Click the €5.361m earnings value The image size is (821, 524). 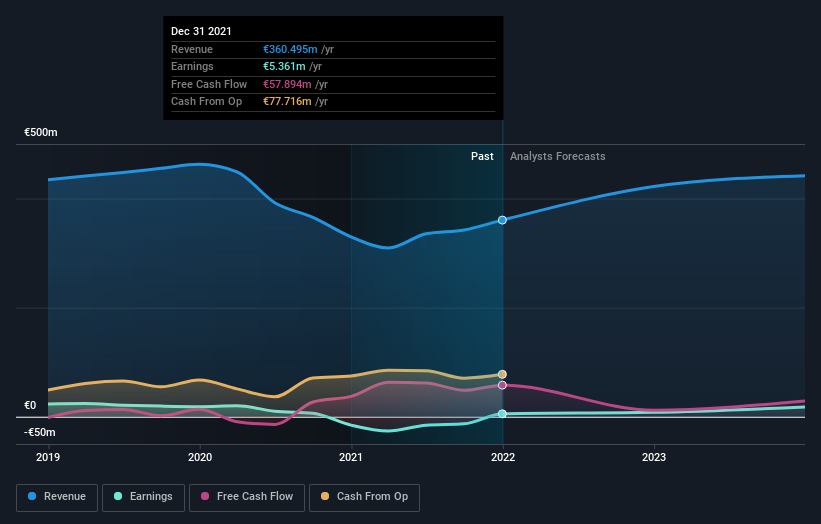coord(284,66)
